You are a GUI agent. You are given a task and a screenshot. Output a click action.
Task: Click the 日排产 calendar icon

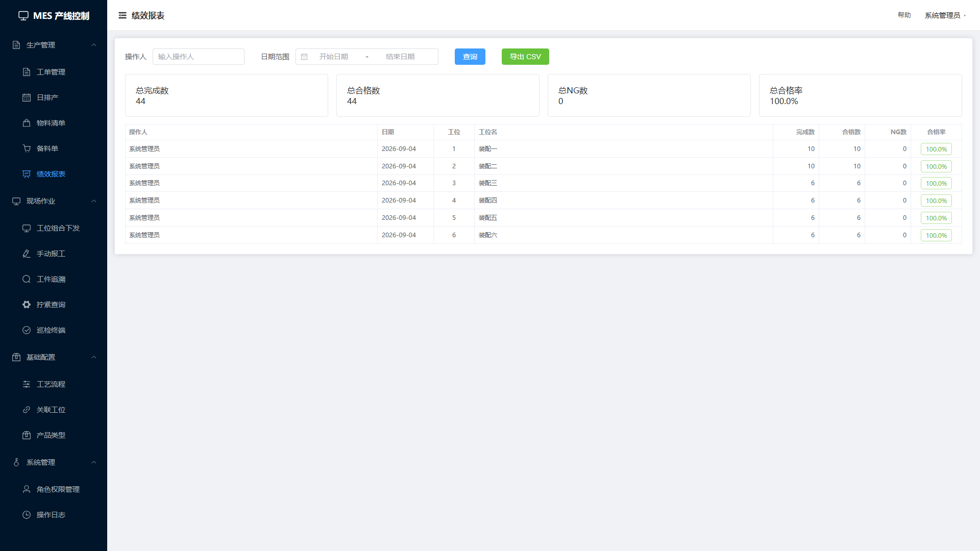(27, 97)
